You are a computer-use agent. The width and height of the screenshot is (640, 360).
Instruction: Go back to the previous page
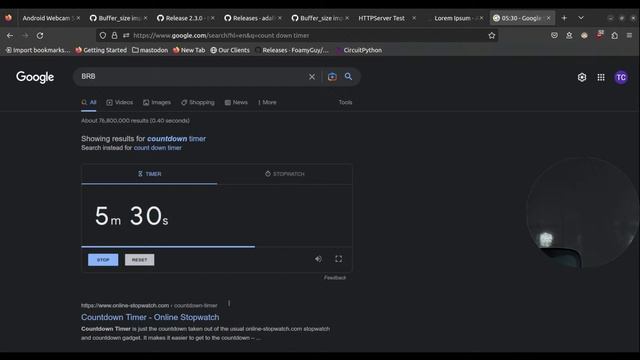[10, 36]
